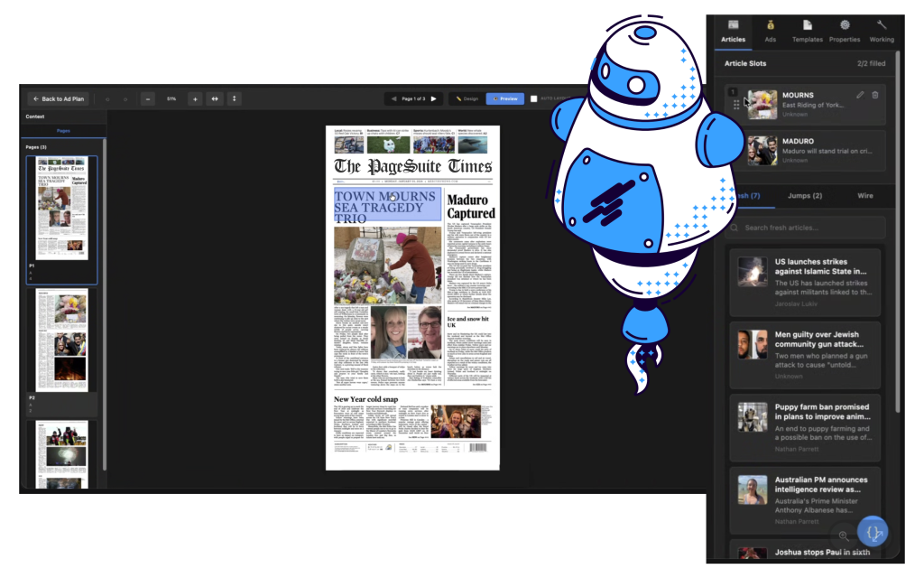Switch to Design mode

[467, 98]
